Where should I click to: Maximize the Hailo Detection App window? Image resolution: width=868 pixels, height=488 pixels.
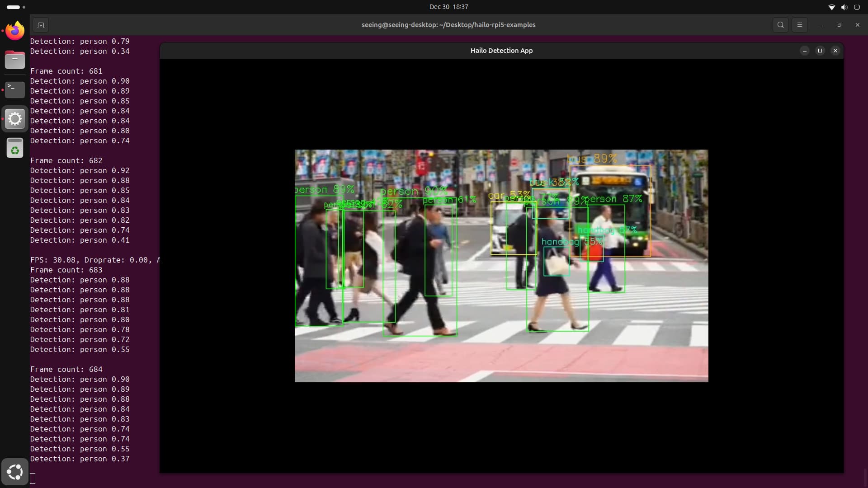[x=820, y=51]
